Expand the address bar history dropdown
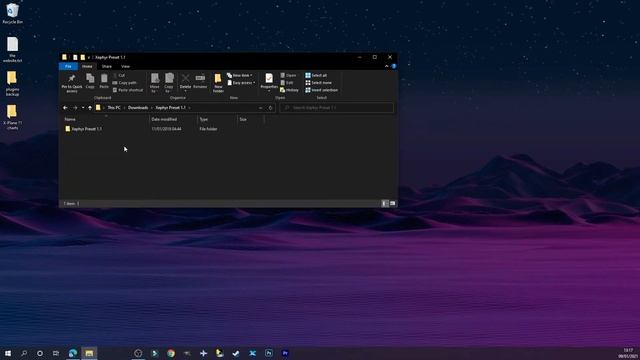 [x=260, y=108]
